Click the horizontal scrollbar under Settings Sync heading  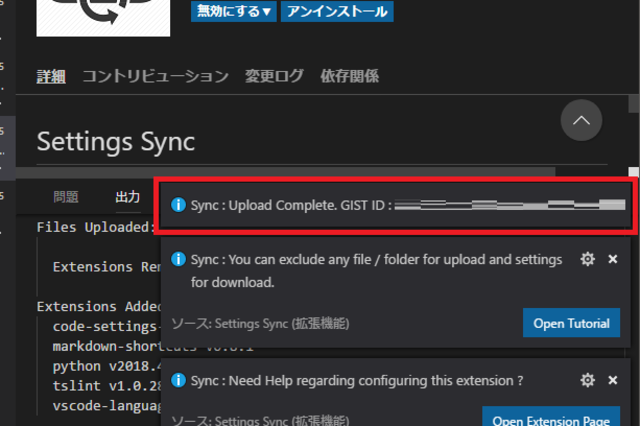point(285,172)
